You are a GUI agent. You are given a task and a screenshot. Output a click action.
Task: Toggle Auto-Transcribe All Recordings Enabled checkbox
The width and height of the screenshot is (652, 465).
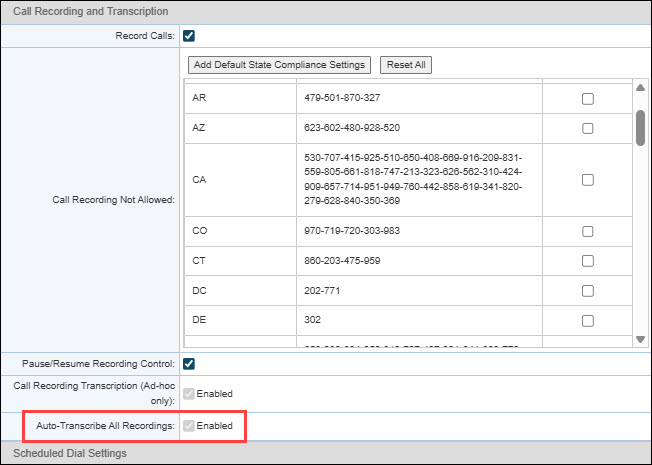coord(189,426)
